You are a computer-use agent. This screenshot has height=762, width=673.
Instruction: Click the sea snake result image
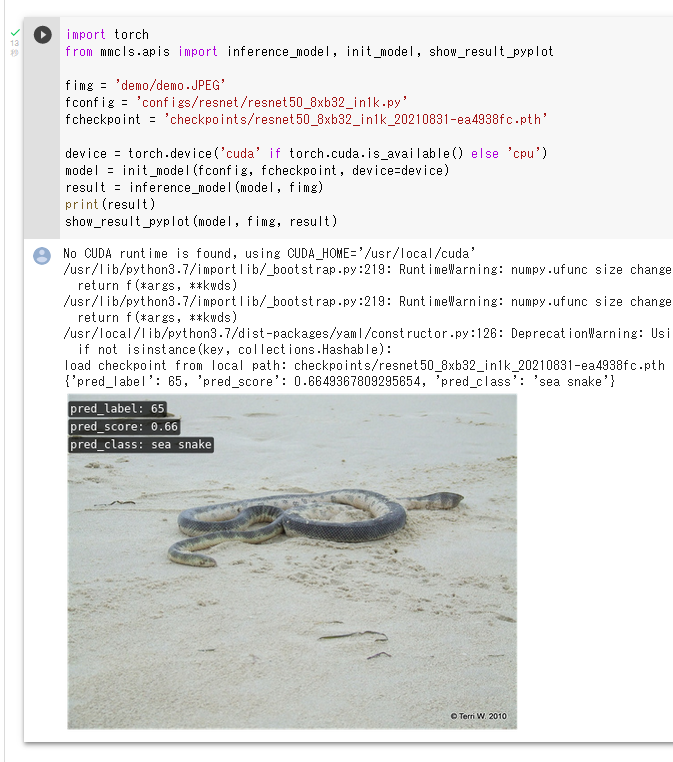point(292,561)
